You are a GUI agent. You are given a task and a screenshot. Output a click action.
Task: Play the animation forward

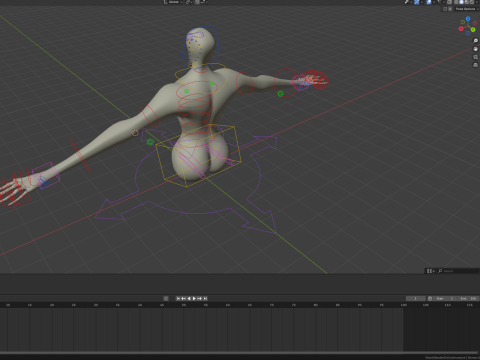point(194,298)
